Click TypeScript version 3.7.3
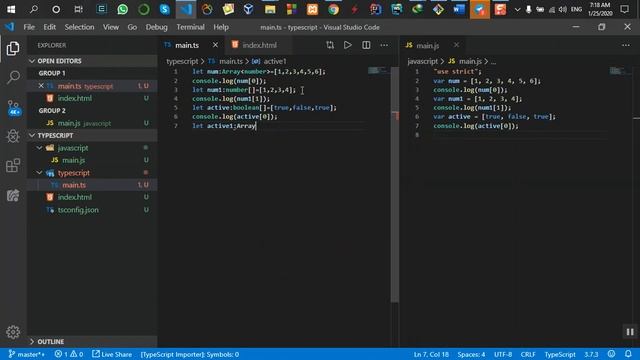This screenshot has width=640, height=360. click(591, 354)
